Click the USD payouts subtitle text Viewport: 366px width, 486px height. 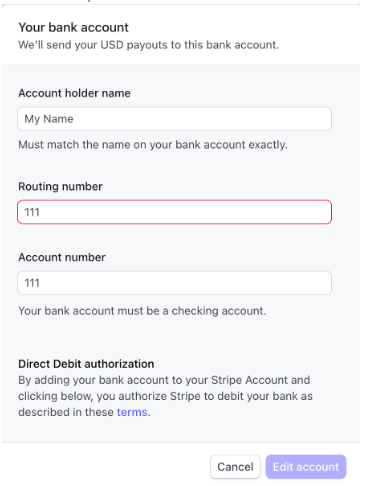(149, 45)
